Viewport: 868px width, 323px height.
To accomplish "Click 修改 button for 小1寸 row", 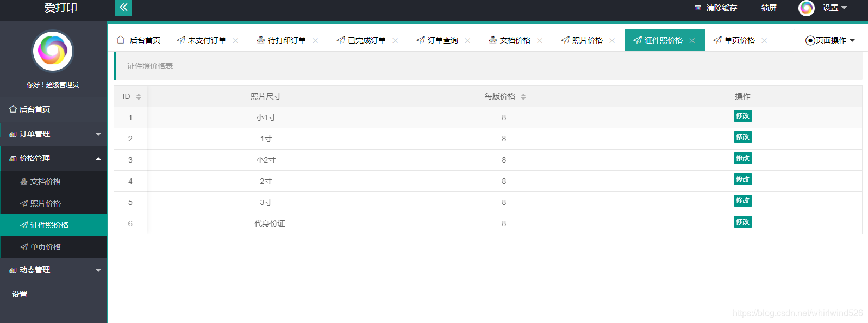I will (742, 116).
